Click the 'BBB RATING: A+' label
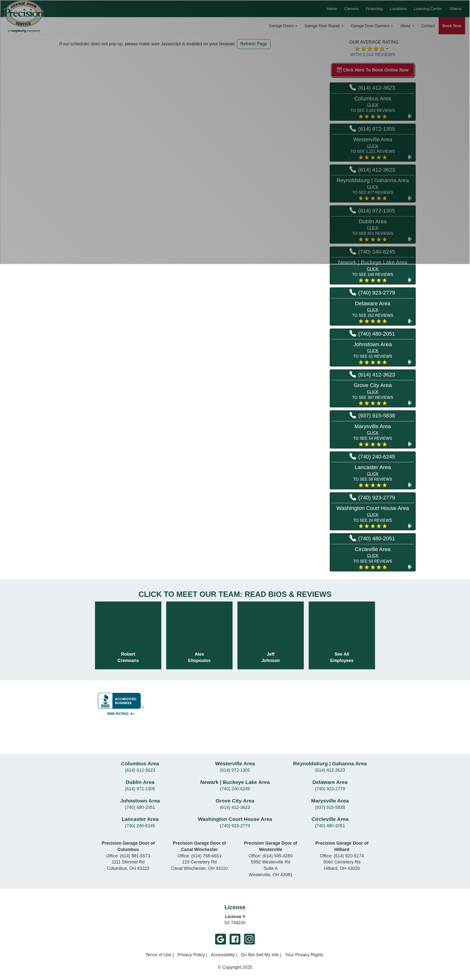470x980 pixels. coord(121,714)
